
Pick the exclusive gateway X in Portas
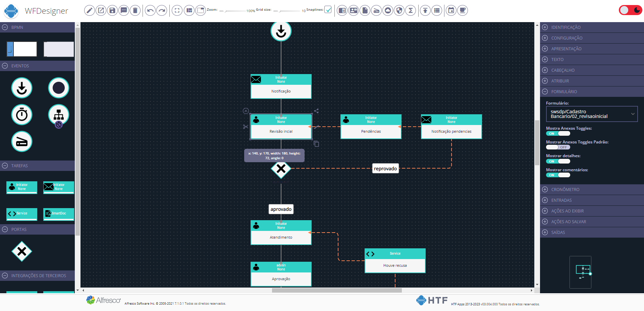tap(22, 251)
